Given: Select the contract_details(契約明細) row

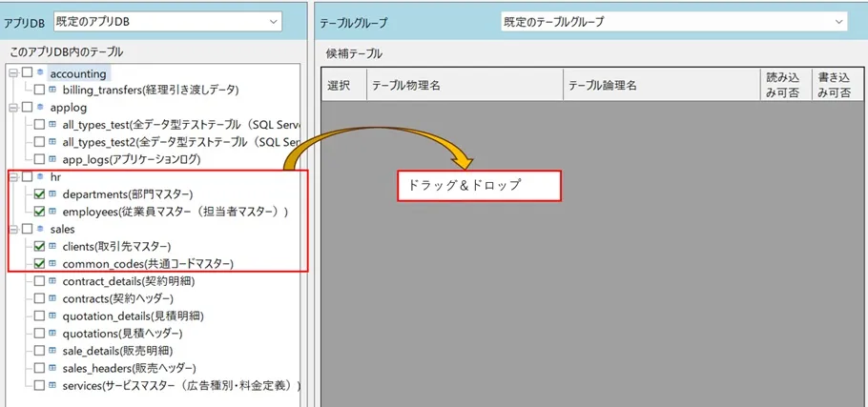Looking at the screenshot, I should 129,281.
